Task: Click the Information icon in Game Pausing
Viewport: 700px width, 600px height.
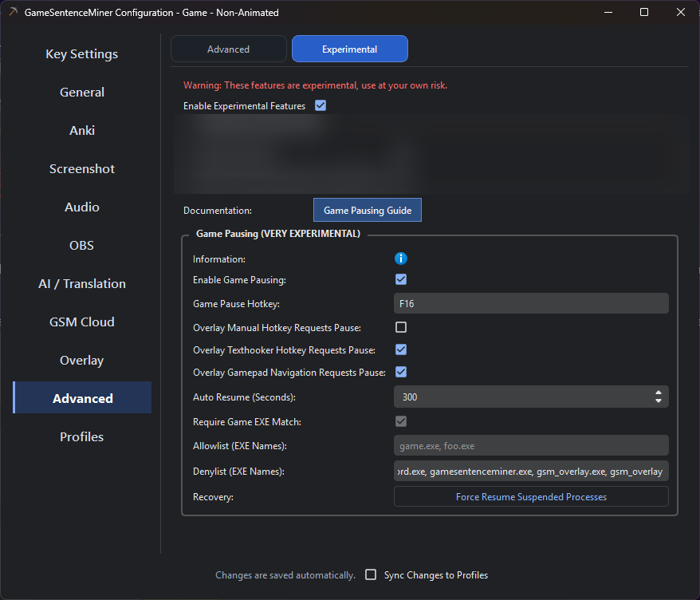Action: [x=400, y=259]
